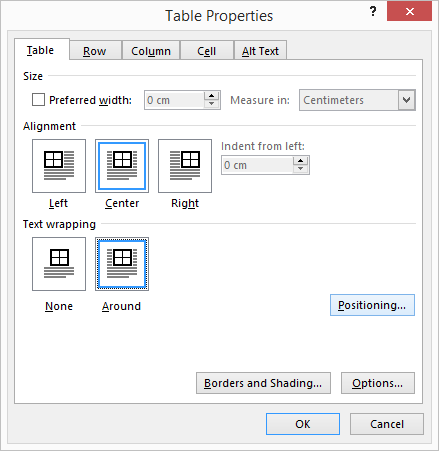Increase Preferred width with up arrow
Screen dimensions: 439x451
[211, 95]
